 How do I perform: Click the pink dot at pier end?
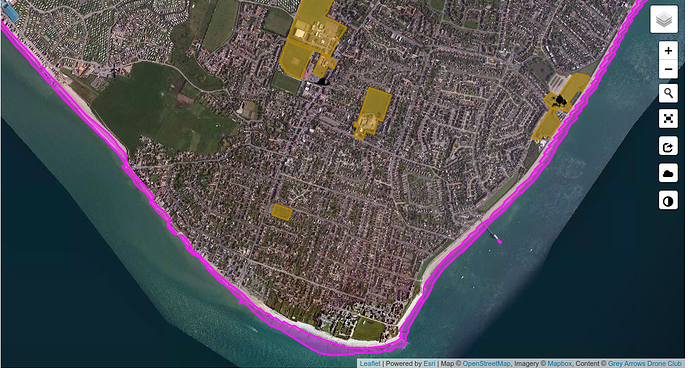point(499,241)
